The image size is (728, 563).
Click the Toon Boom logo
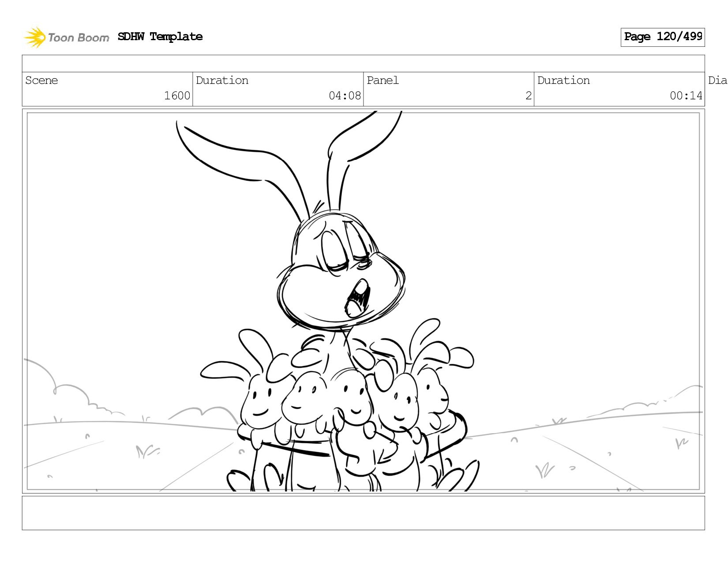[x=67, y=37]
